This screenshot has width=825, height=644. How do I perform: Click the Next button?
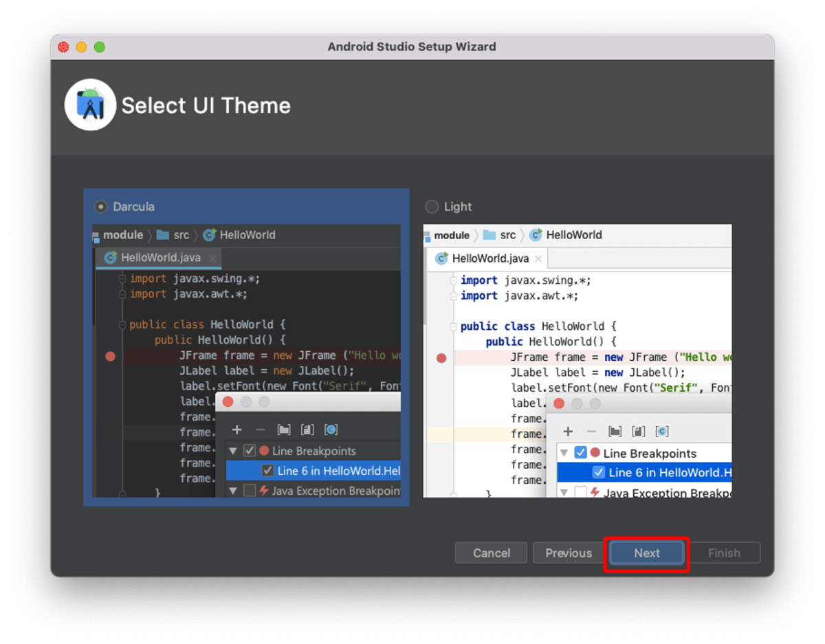point(647,553)
